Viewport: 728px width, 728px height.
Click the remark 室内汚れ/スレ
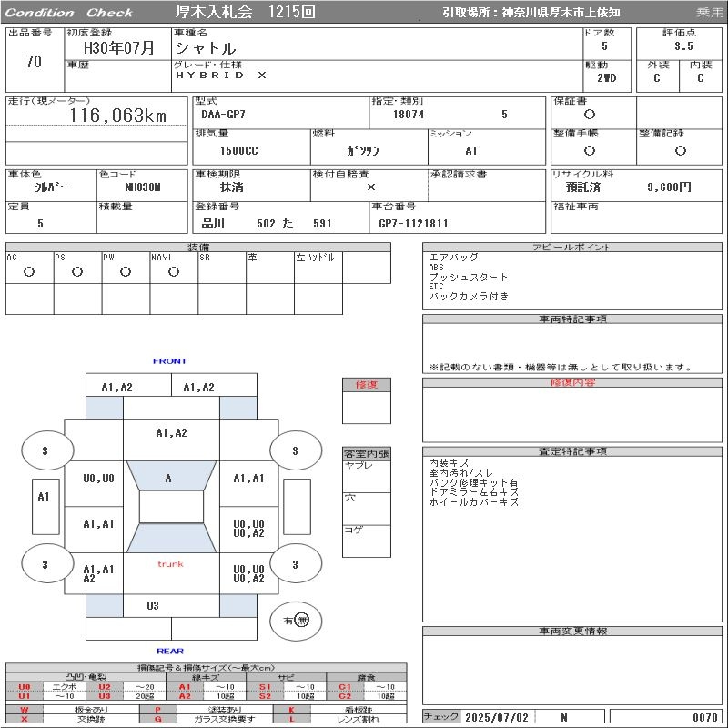[461, 472]
